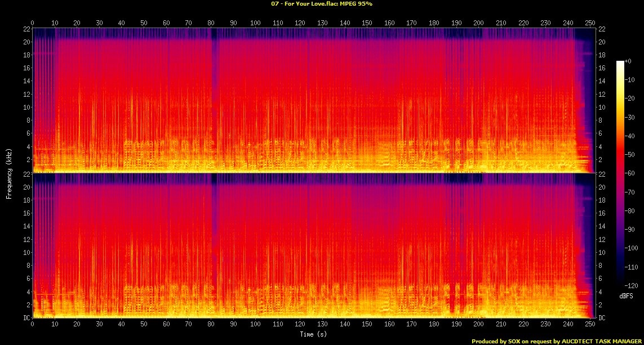Click the "170" tick on the upper time axis
Screen dimensions: 644x345
[411, 23]
